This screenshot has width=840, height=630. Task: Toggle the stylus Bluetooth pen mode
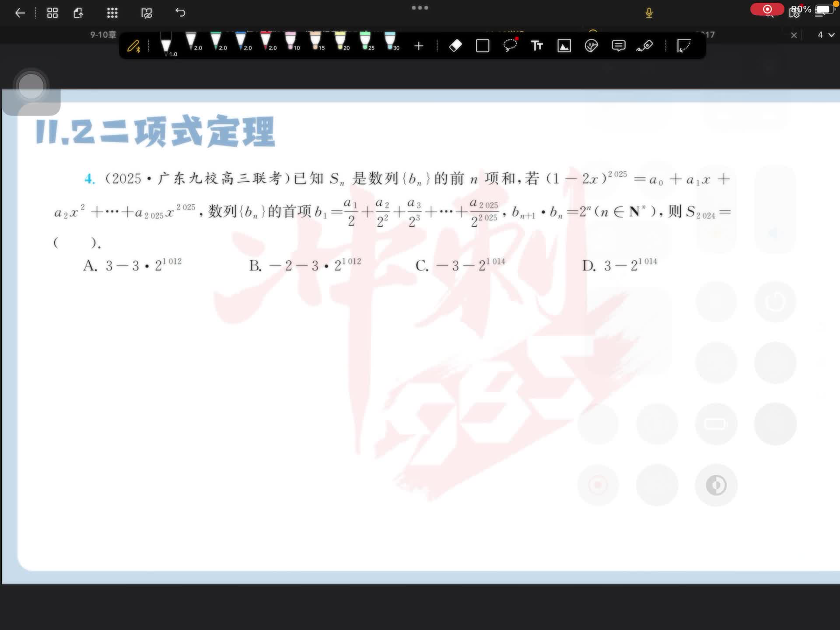click(x=134, y=46)
